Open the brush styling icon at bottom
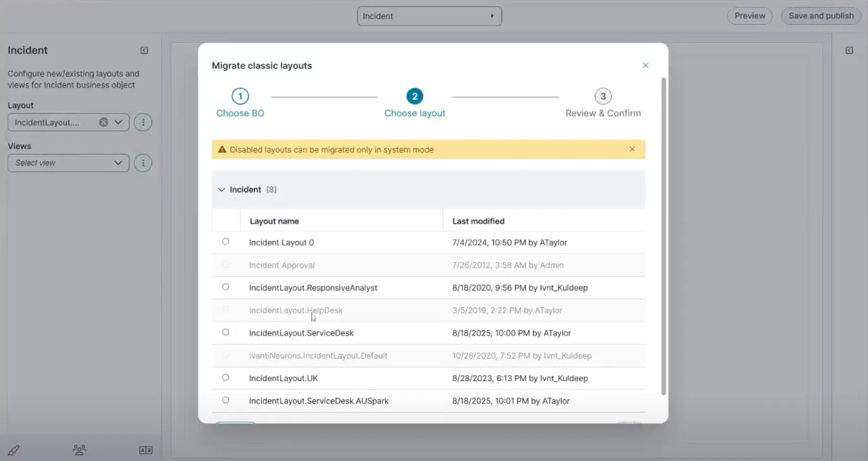Image resolution: width=868 pixels, height=461 pixels. pyautogui.click(x=13, y=450)
